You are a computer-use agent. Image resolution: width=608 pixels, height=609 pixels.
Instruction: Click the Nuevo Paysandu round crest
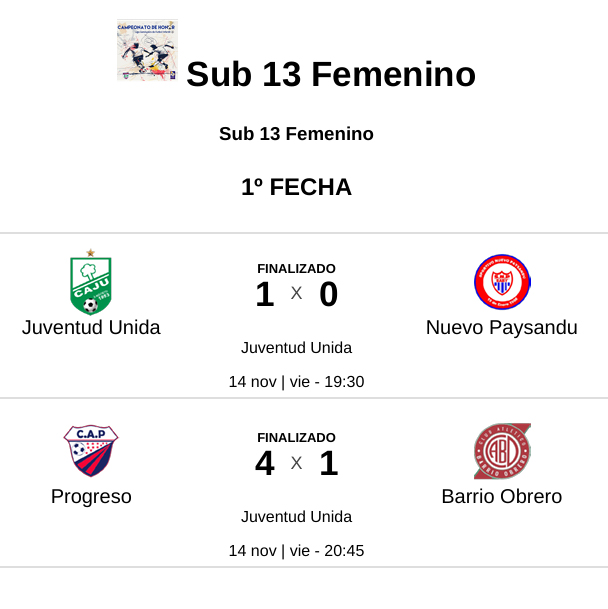coord(501,282)
